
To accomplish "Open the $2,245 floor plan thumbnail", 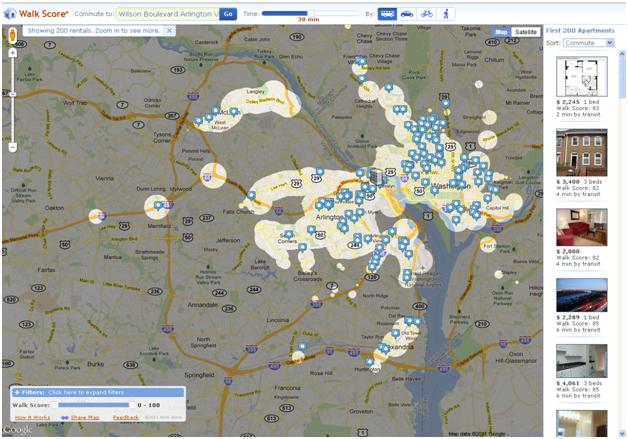I will pyautogui.click(x=582, y=76).
